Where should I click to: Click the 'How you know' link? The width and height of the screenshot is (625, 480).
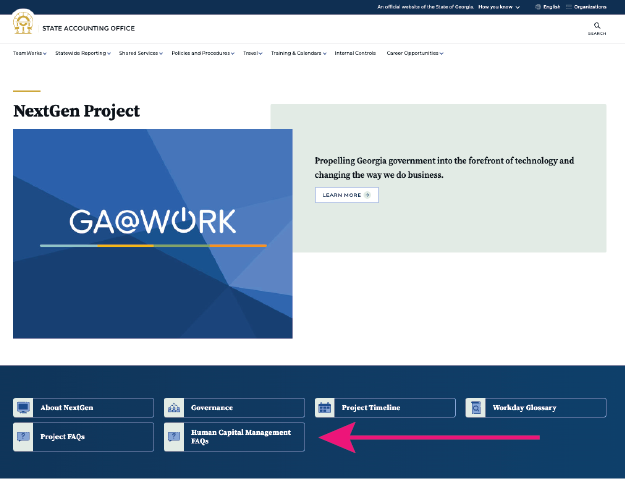point(499,7)
